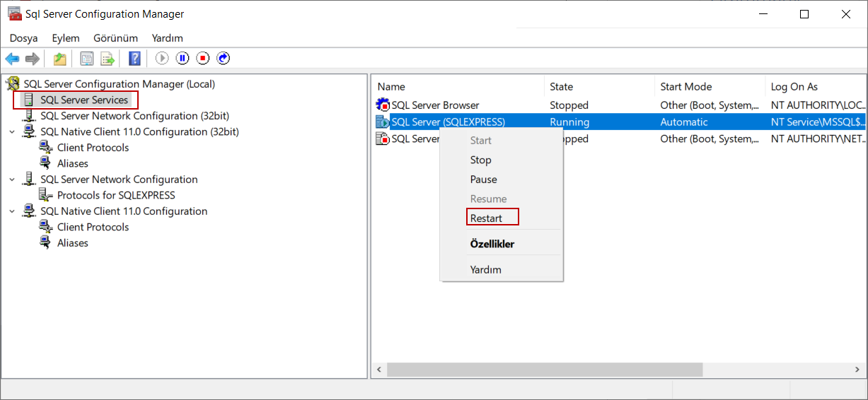Screen dimensions: 868x400
Task: Click SQL Server Configuration Manager root icon
Action: [x=13, y=83]
